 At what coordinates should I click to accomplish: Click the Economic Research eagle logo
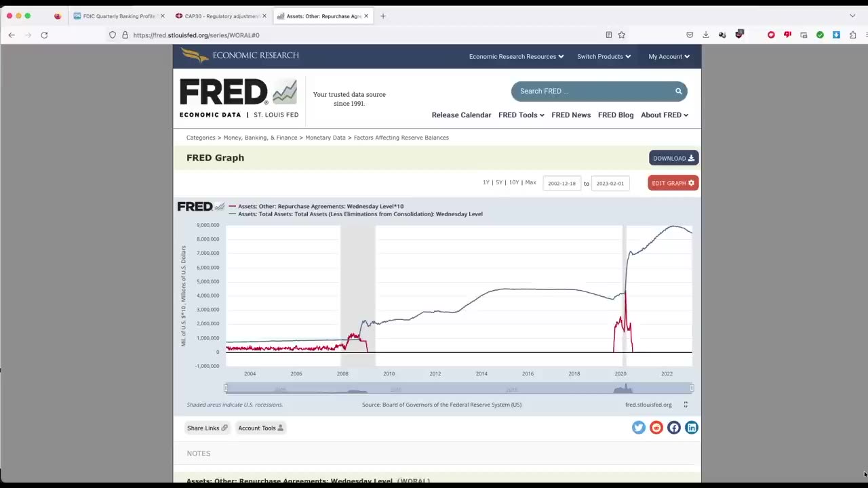click(x=239, y=56)
